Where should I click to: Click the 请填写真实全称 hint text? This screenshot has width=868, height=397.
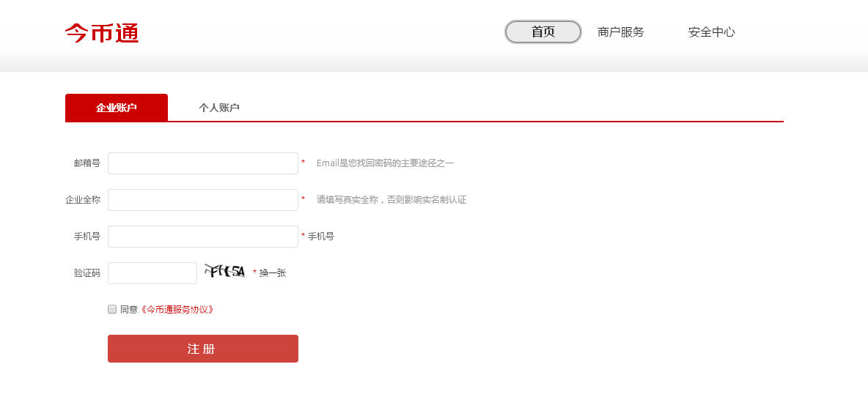click(391, 200)
